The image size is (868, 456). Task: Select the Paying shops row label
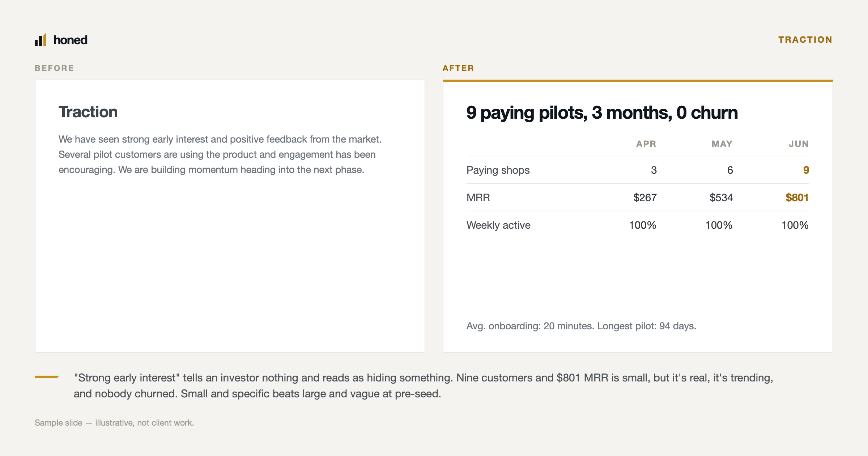tap(498, 170)
